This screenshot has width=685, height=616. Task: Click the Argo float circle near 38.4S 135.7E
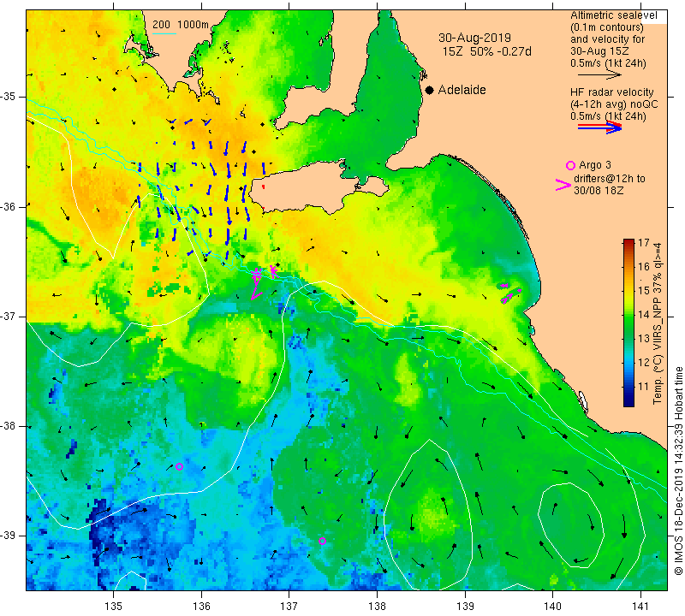[x=179, y=466]
